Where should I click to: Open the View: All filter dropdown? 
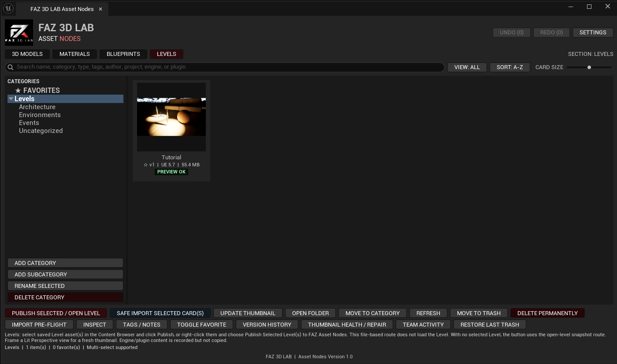pyautogui.click(x=467, y=67)
